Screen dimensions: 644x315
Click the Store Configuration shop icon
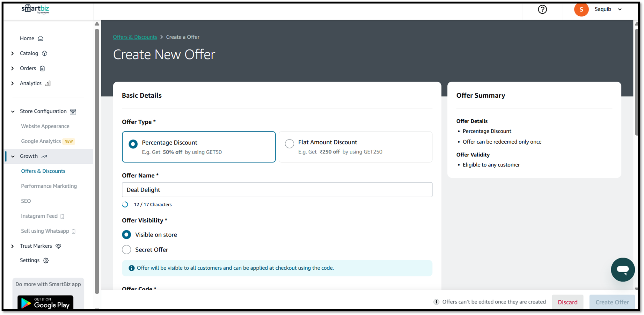tap(73, 111)
